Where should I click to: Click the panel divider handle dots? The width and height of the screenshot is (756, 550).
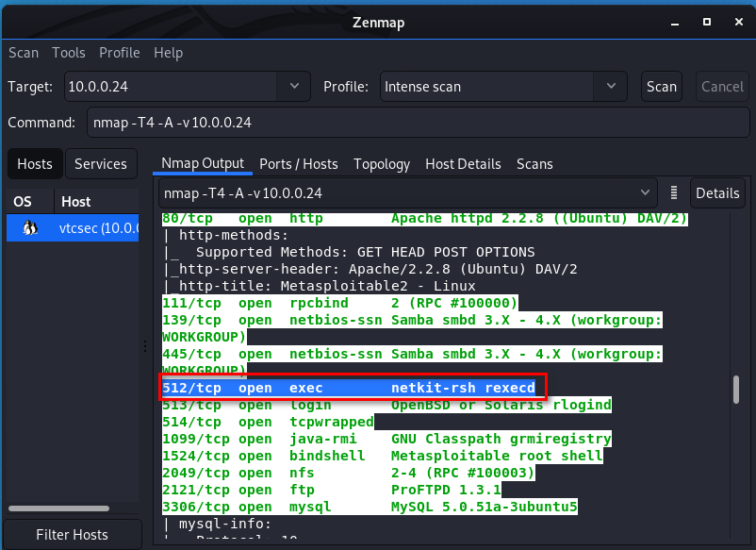(x=145, y=346)
